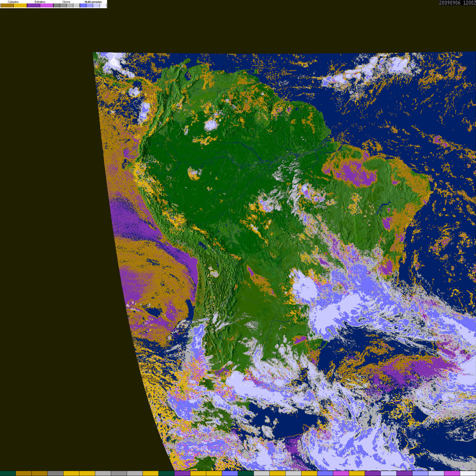Choose the lightest grey Cirros legend swatch

76,5
